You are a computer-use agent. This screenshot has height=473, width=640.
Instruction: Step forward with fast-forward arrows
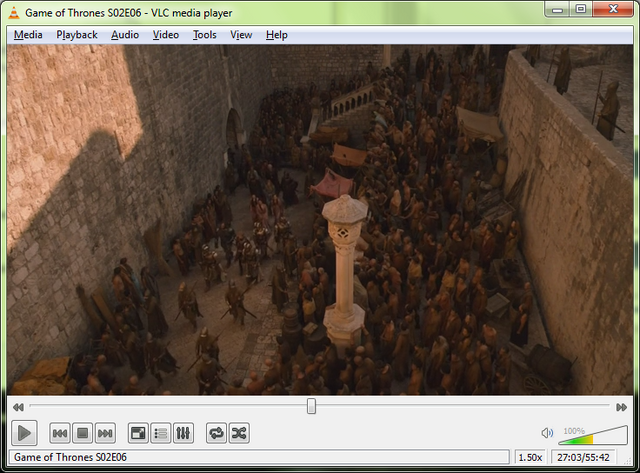pos(622,407)
